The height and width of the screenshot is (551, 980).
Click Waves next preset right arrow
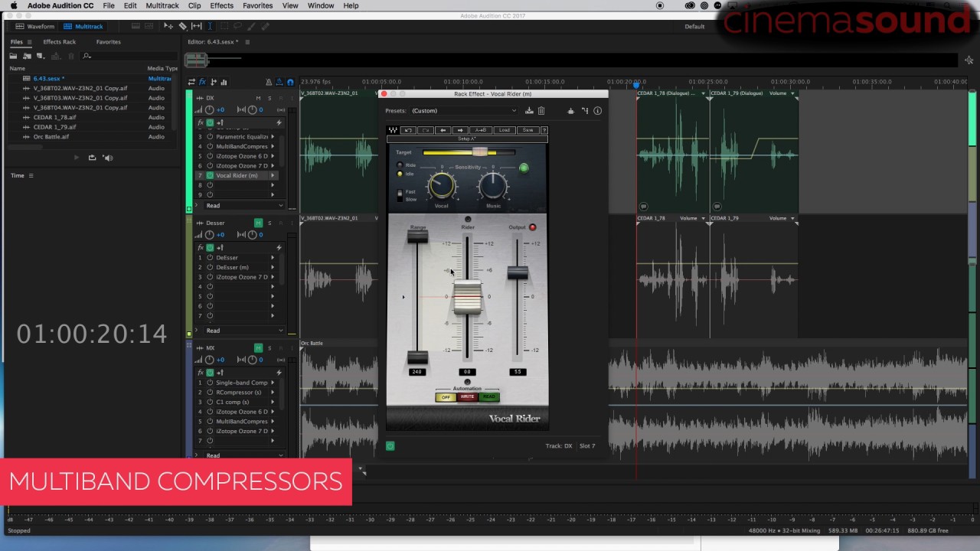[460, 130]
